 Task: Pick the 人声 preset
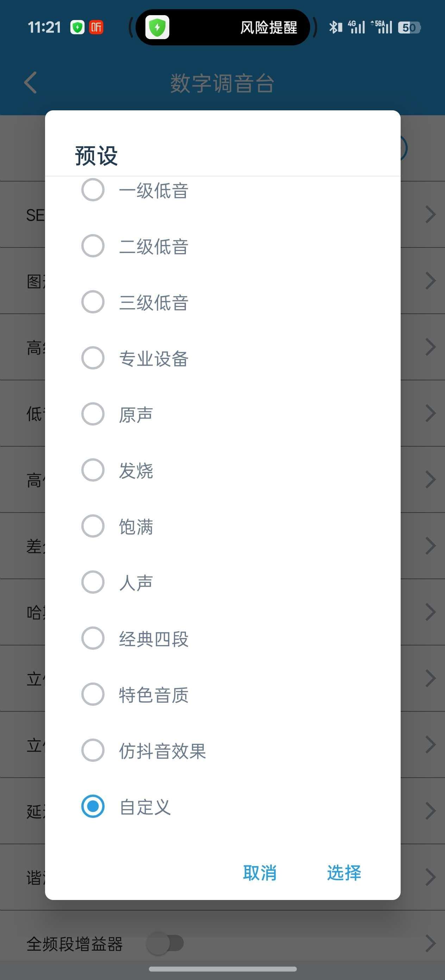(x=93, y=582)
